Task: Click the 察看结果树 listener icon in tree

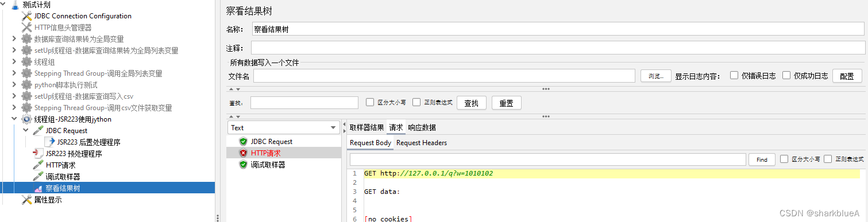Action: pyautogui.click(x=38, y=188)
